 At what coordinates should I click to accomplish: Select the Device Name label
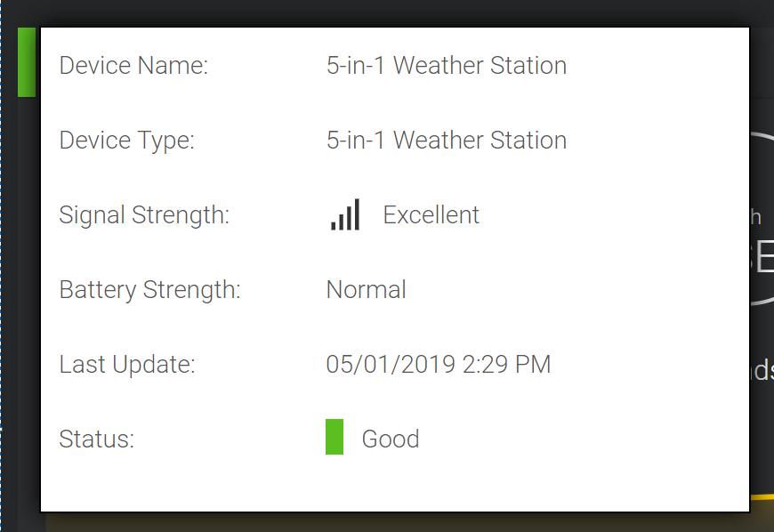pos(133,66)
